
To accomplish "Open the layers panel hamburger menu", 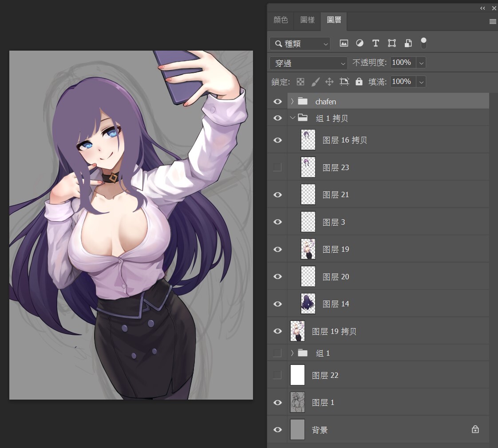I will click(492, 21).
